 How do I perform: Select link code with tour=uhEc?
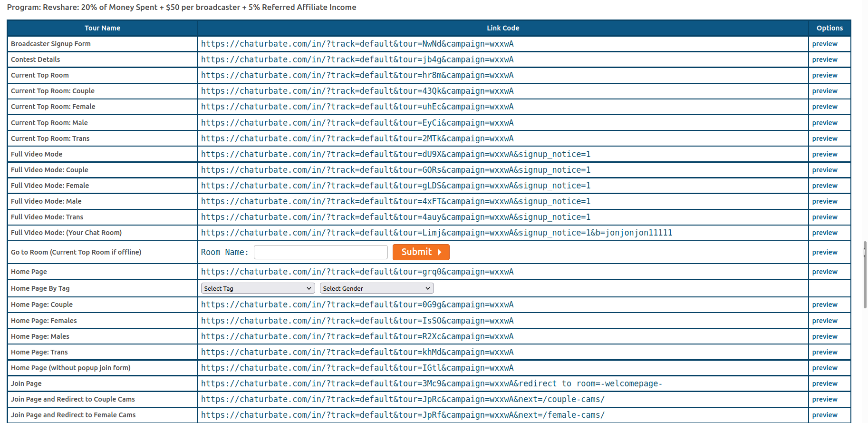click(x=357, y=107)
